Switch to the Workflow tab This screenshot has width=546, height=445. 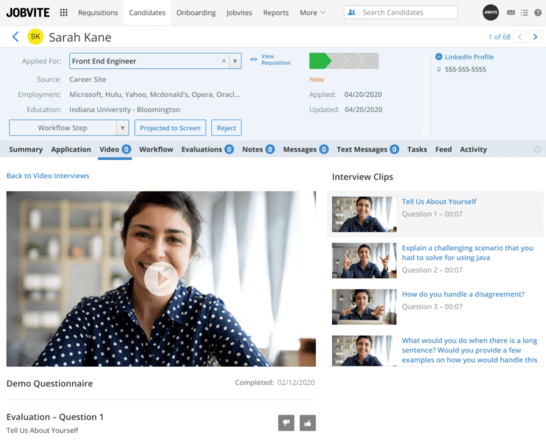(156, 149)
